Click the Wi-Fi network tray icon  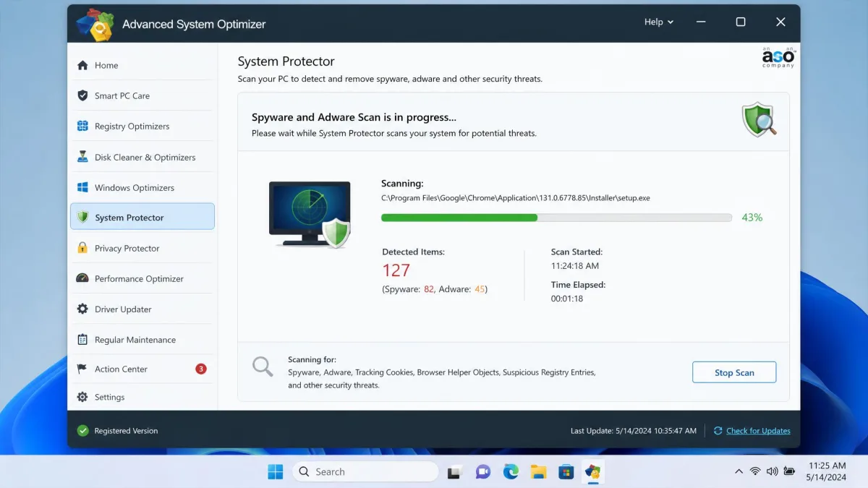tap(755, 471)
